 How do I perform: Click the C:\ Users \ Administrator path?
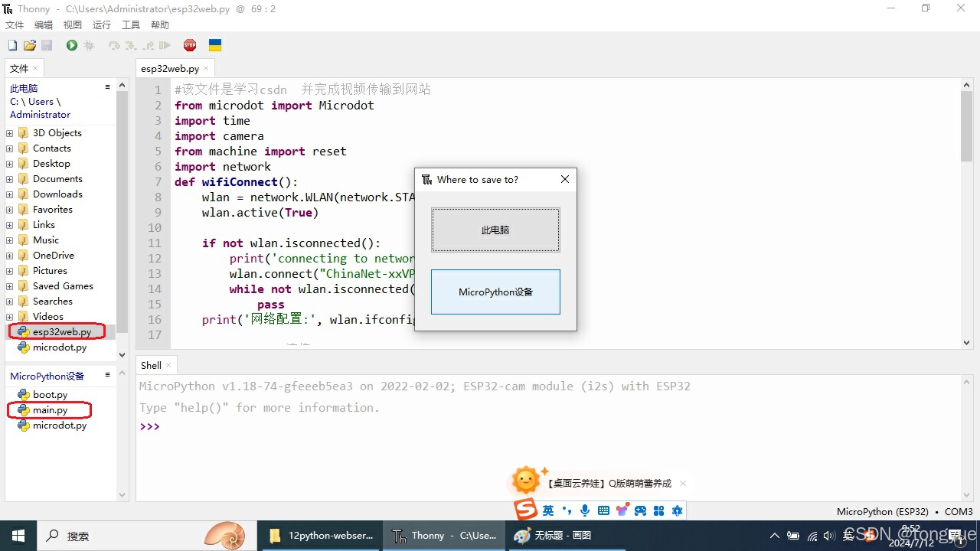[x=40, y=108]
